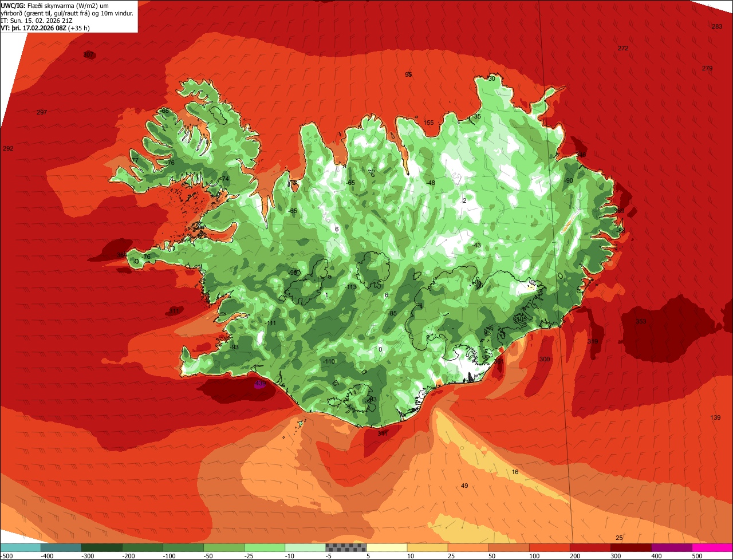Screen dimensions: 733x560
Task: Click the '100' legend label
Action: 533,556
